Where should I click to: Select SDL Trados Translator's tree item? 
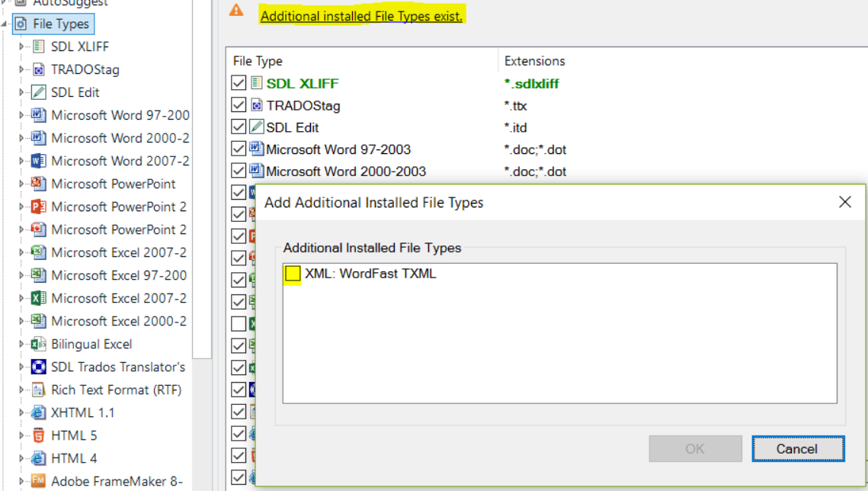[x=118, y=367]
